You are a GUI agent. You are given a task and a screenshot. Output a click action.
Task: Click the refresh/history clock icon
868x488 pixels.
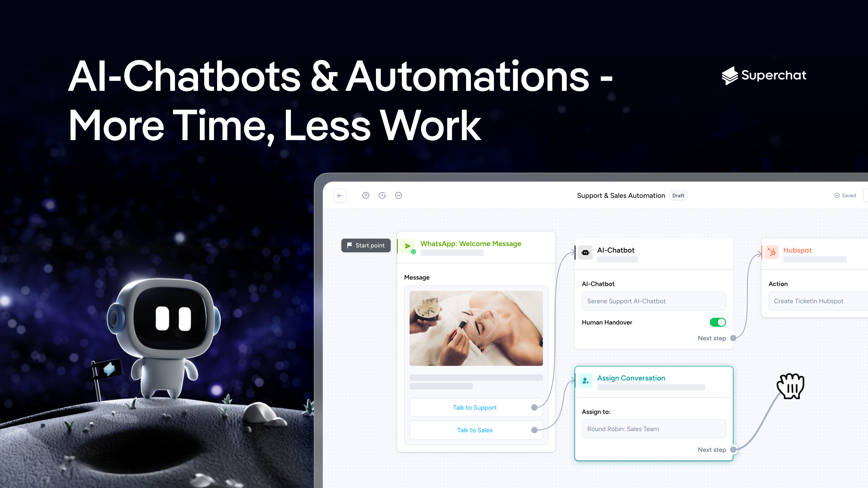[382, 195]
